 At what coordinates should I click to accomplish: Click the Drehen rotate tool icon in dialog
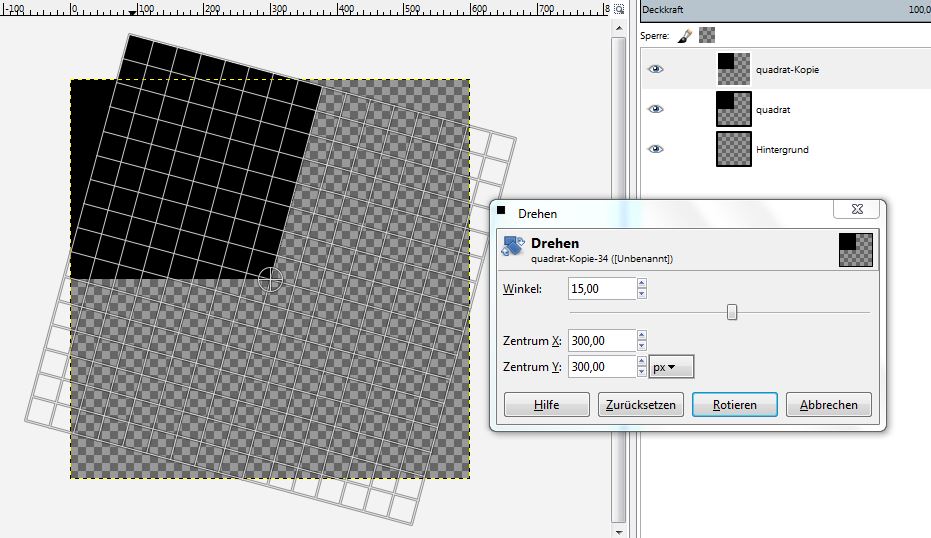[x=514, y=249]
